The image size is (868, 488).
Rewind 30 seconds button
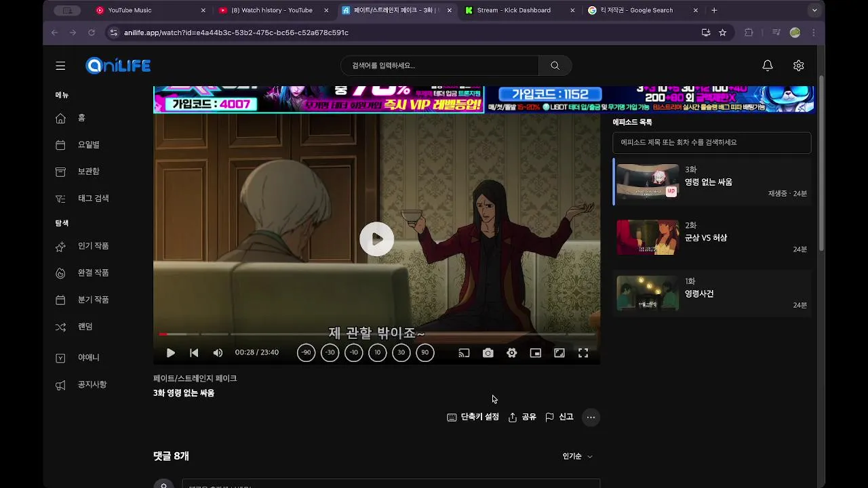point(330,352)
